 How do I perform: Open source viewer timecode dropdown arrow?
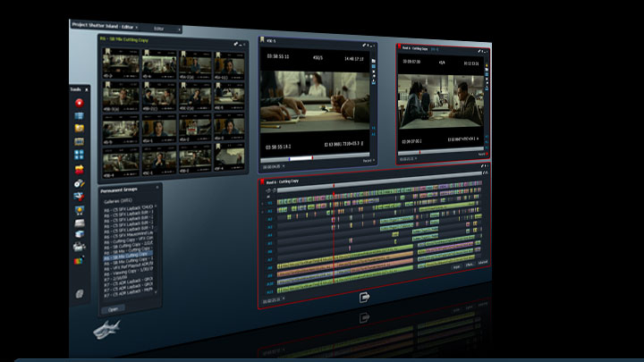(x=284, y=166)
